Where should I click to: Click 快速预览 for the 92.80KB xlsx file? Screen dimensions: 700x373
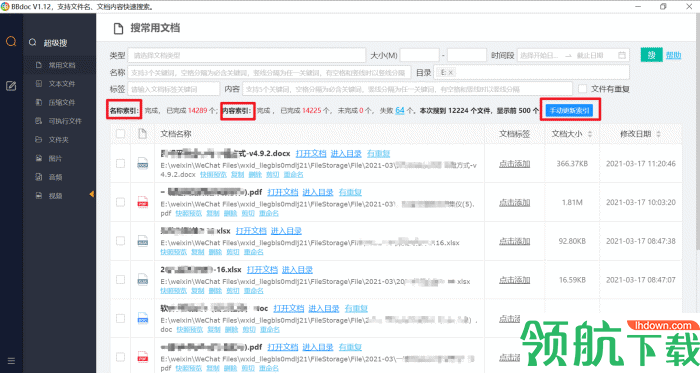[174, 252]
